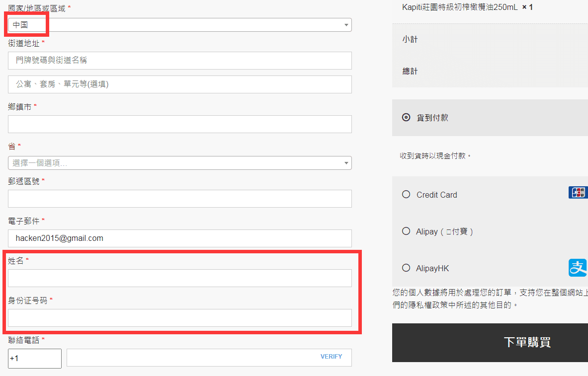This screenshot has width=588, height=376.
Task: Click the province dropdown arrow
Action: tap(346, 163)
